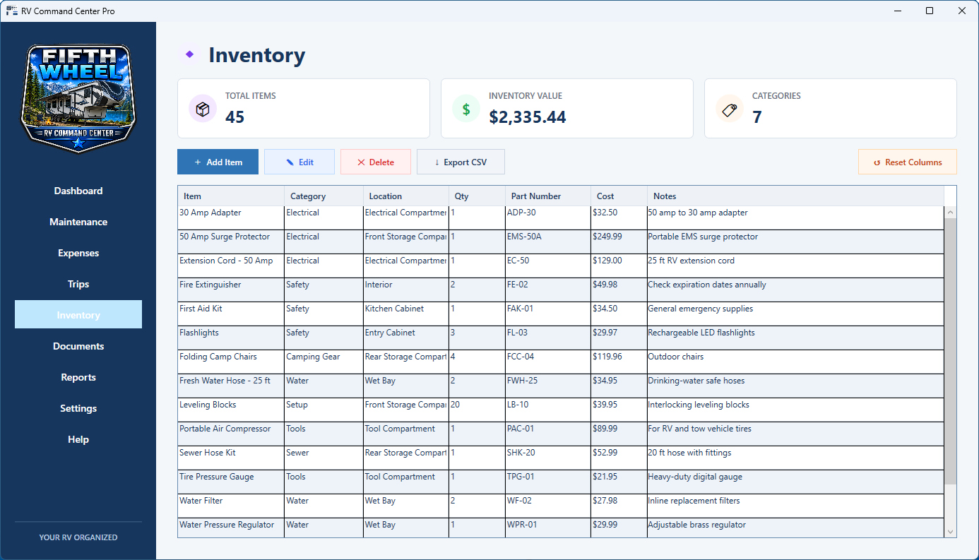Click the Fifth Wheel logo image
Viewport: 979px width, 560px height.
(x=78, y=97)
